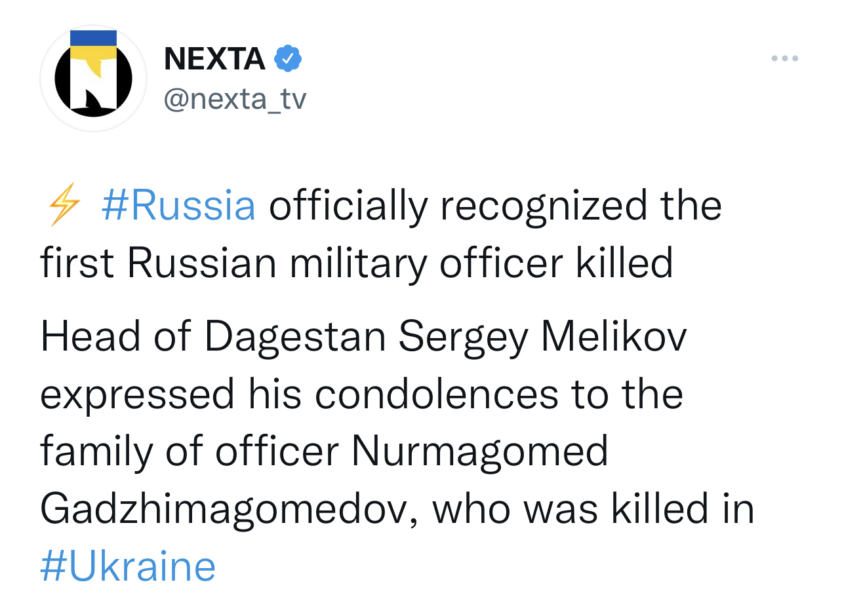Click the @nexta_tv handle

click(235, 99)
